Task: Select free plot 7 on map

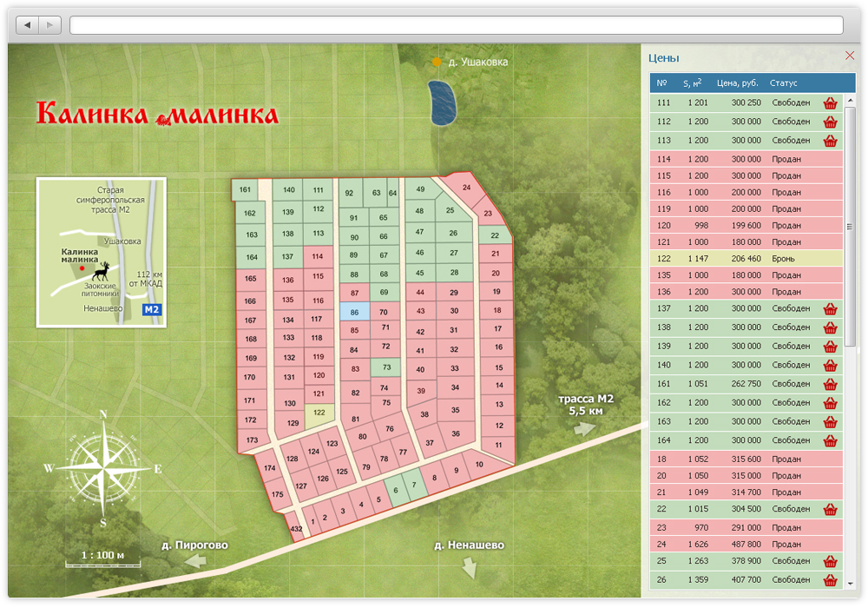Action: [414, 485]
